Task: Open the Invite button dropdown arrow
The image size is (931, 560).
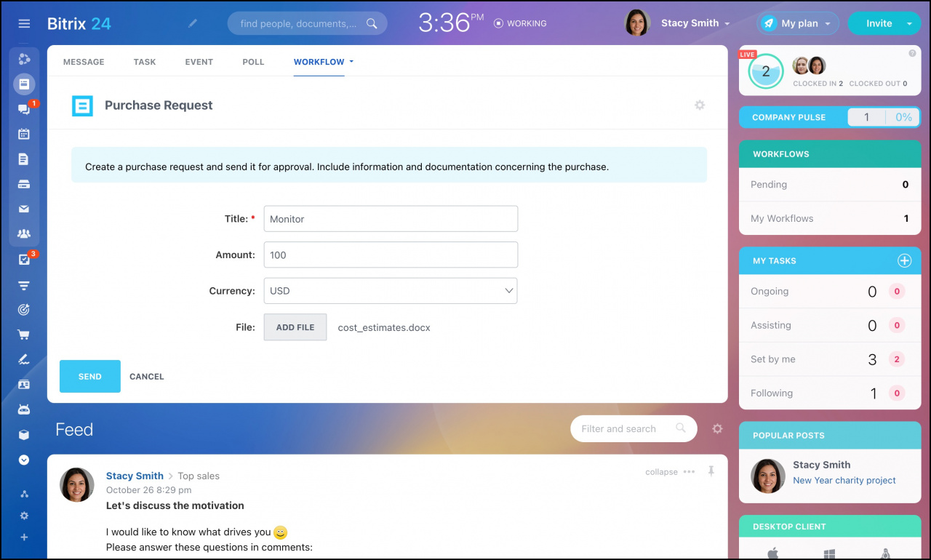Action: click(x=909, y=23)
